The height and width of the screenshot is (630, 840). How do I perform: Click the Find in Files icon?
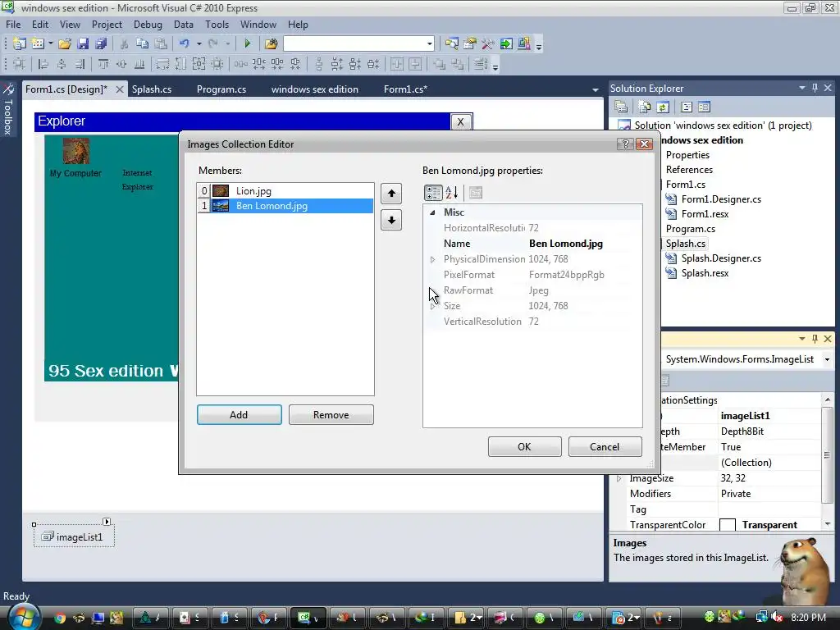click(271, 44)
